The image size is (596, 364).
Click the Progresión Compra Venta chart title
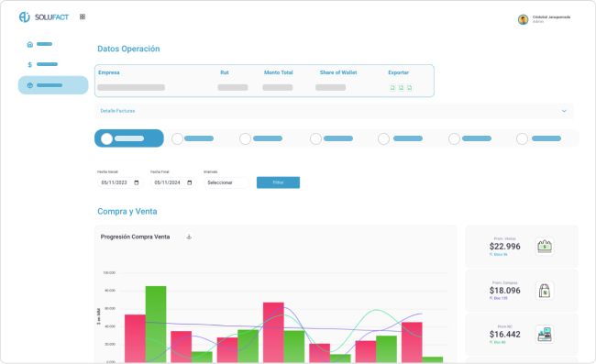136,237
